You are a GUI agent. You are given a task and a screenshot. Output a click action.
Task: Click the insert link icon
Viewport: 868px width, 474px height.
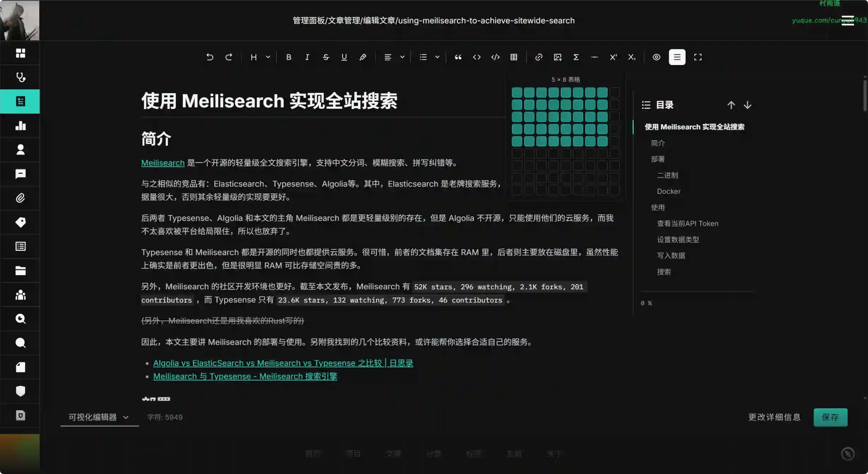tap(539, 57)
